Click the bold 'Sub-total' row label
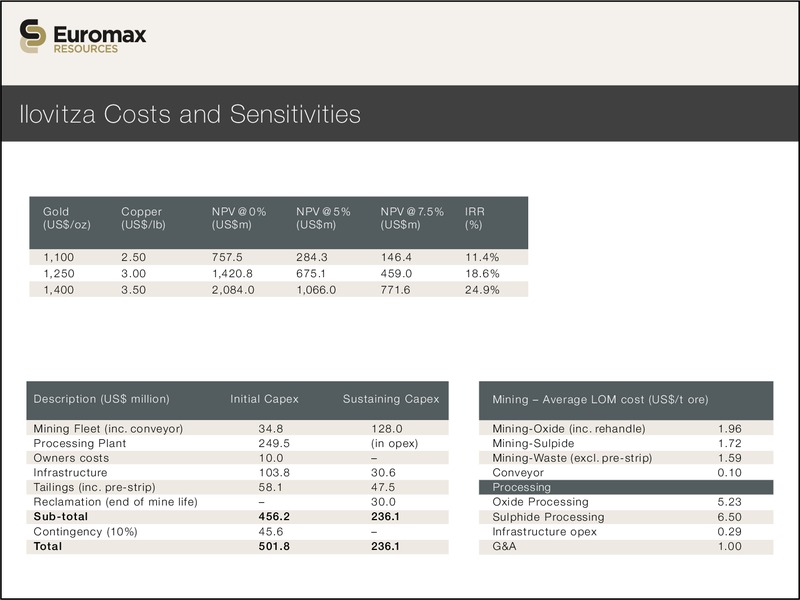Screen dimensions: 800x600 click(61, 516)
